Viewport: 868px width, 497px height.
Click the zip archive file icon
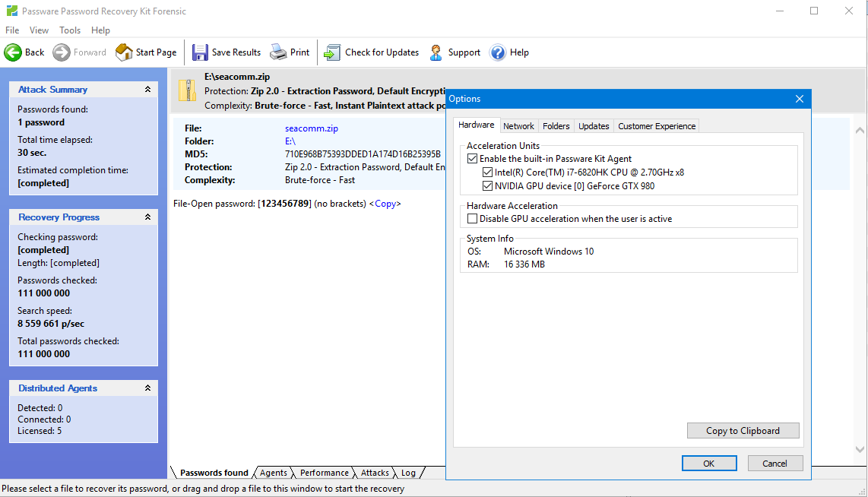[x=188, y=90]
